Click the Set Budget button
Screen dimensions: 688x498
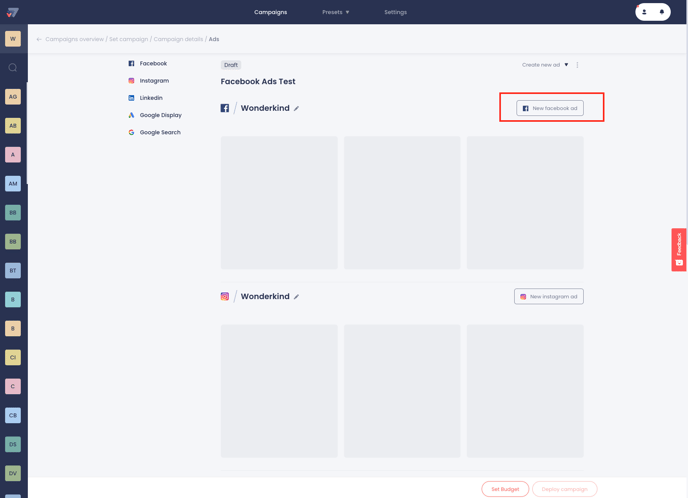click(x=505, y=489)
